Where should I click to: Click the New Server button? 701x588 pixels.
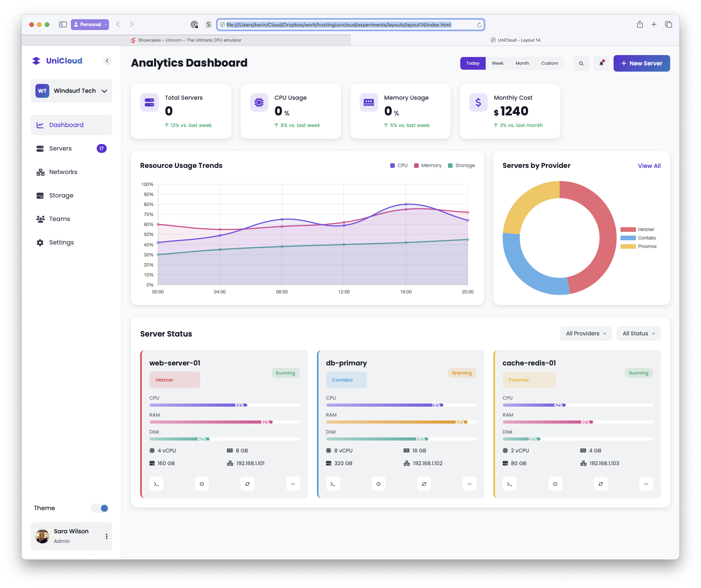pos(641,64)
